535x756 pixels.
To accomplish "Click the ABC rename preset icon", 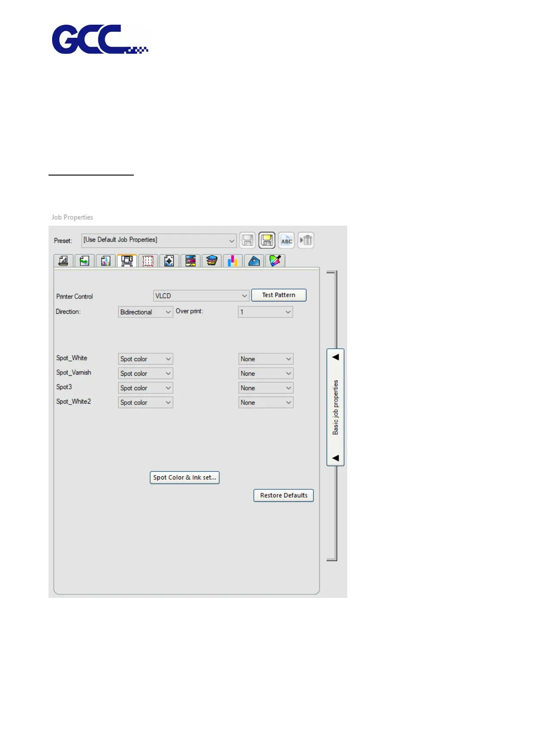I will [x=286, y=241].
